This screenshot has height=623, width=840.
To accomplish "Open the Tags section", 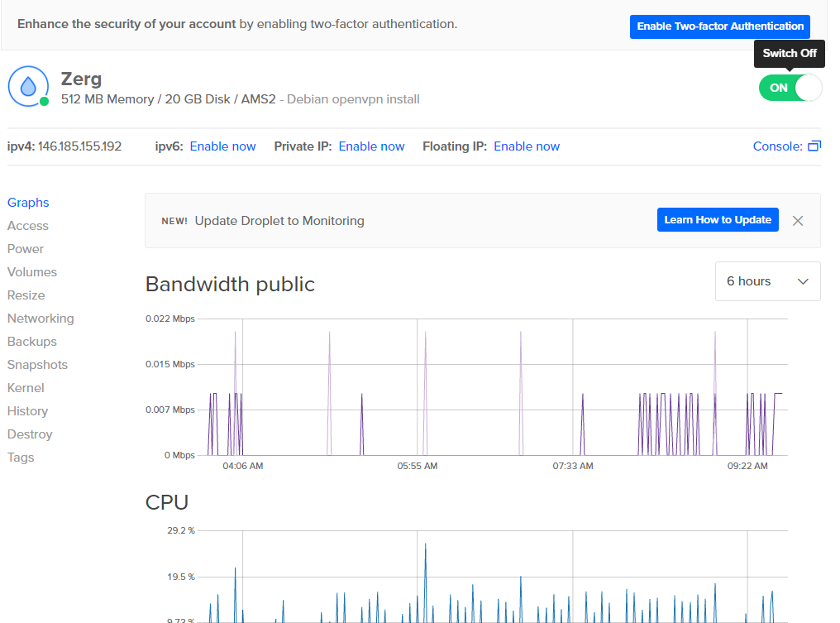I will point(21,458).
